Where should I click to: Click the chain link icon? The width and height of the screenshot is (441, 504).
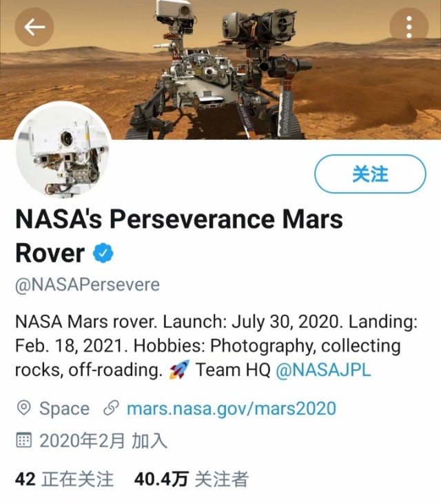(111, 408)
